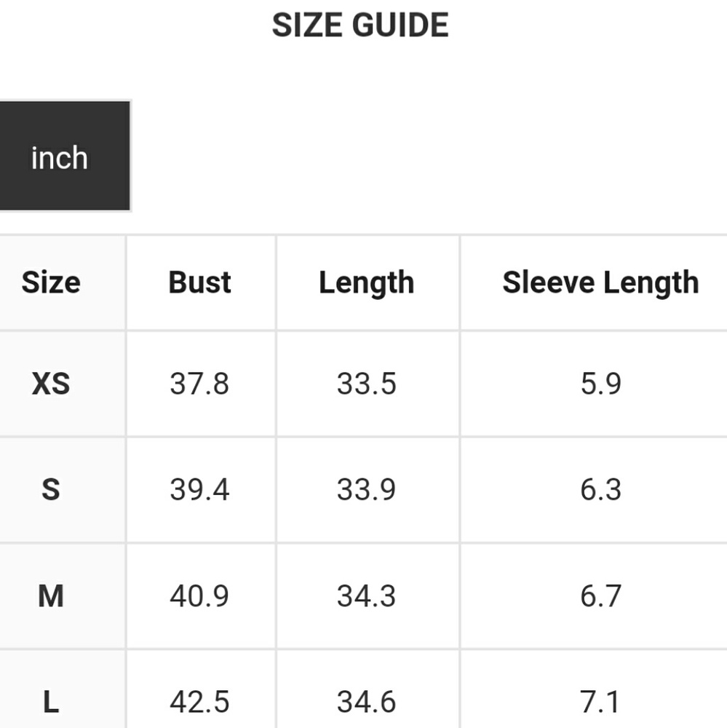Click M sleeve length value 6.7
727x728 pixels.
[x=600, y=596]
